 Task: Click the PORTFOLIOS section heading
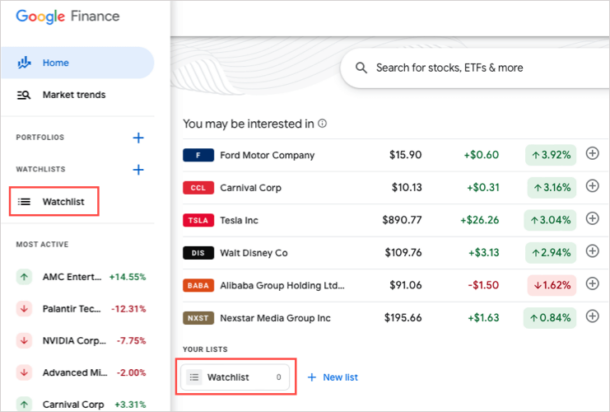coord(40,137)
